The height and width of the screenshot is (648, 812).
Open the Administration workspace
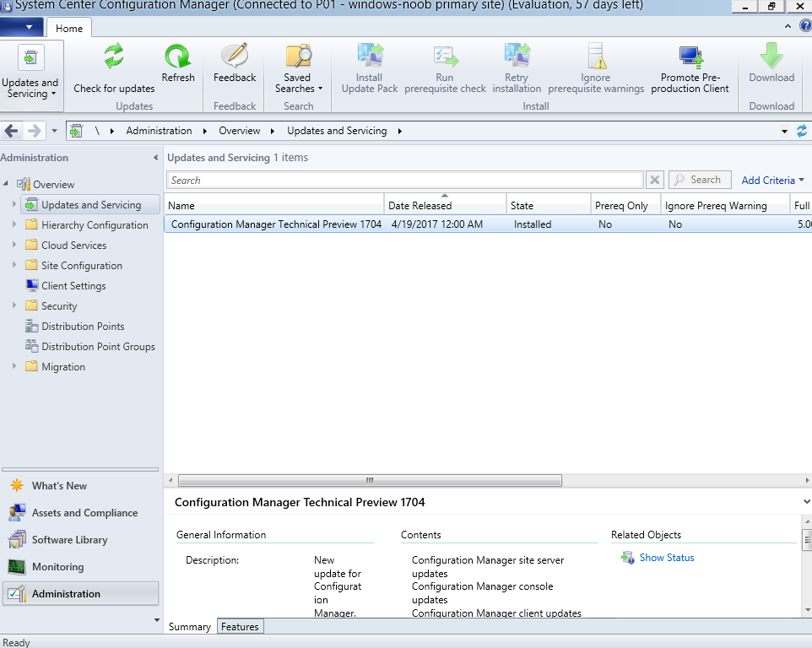81,594
